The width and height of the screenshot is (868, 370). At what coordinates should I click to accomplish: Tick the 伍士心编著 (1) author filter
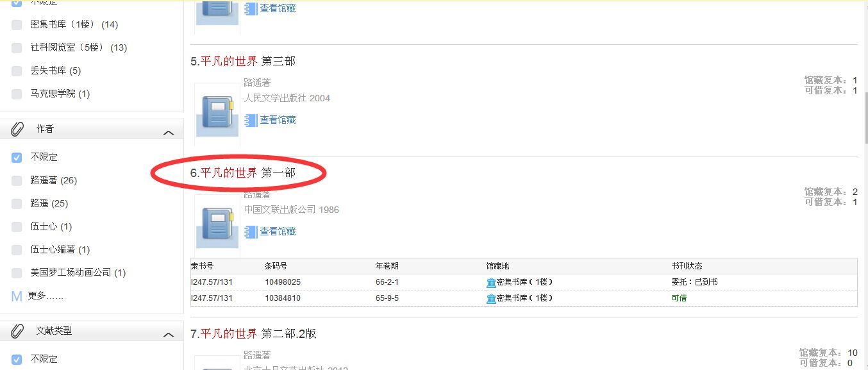[x=17, y=250]
